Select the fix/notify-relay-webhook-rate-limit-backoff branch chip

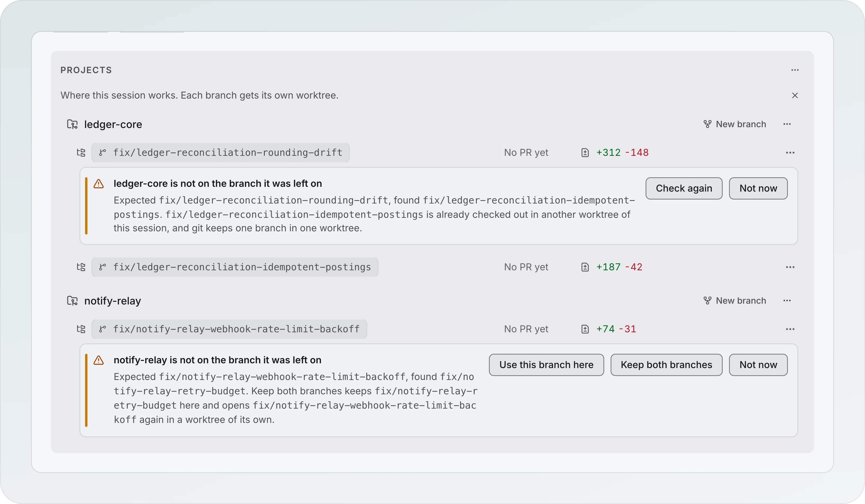point(229,329)
